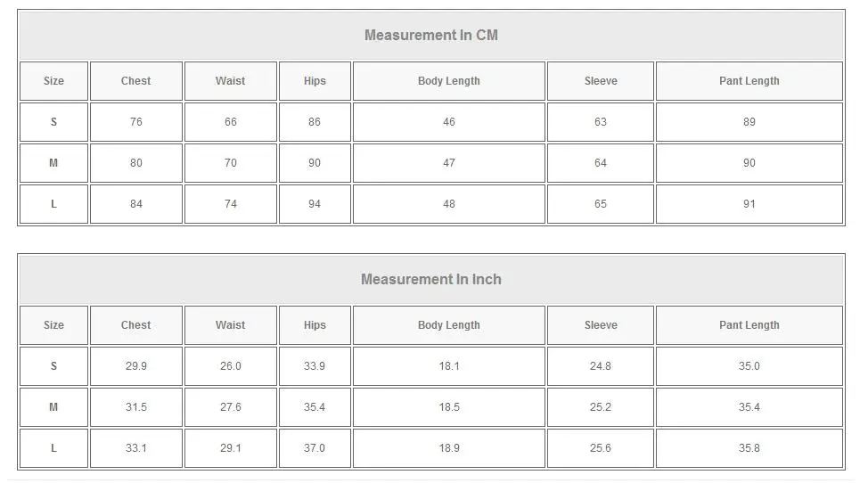
Task: Select the Sleeve header in the CM table
Action: point(601,81)
